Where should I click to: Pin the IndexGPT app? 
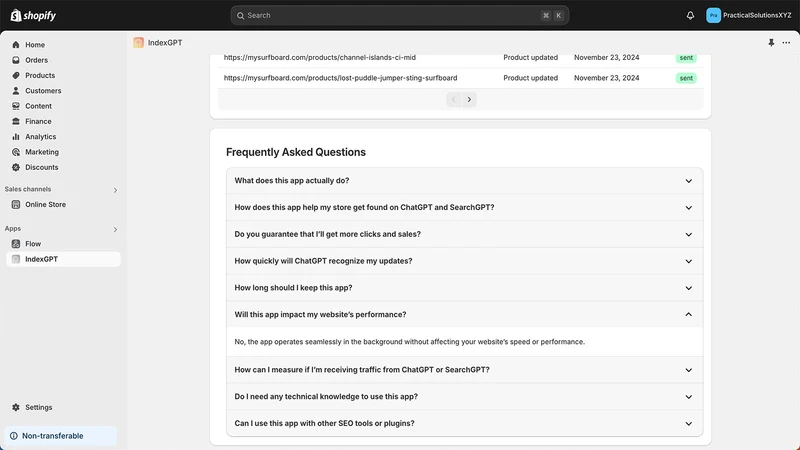(x=771, y=42)
